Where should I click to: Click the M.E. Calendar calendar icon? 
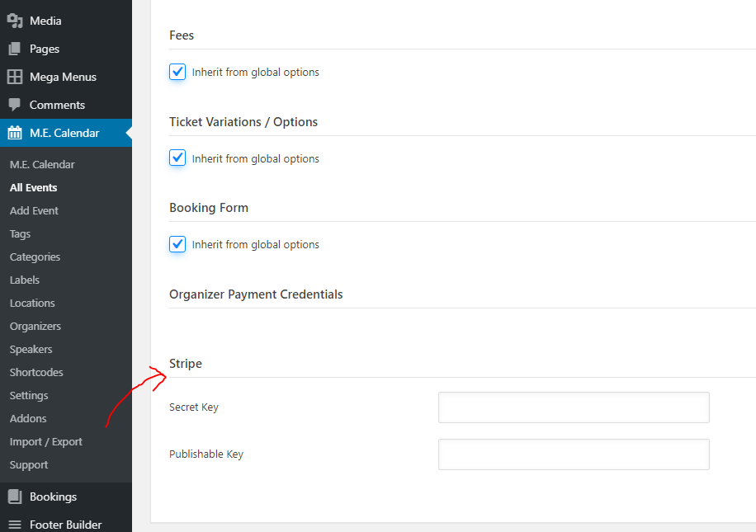[x=15, y=133]
